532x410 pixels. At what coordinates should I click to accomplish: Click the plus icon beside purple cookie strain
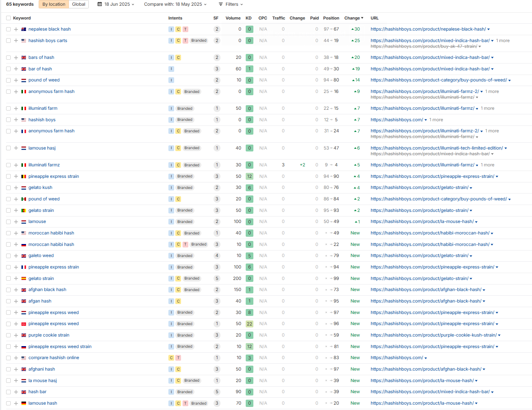16,335
